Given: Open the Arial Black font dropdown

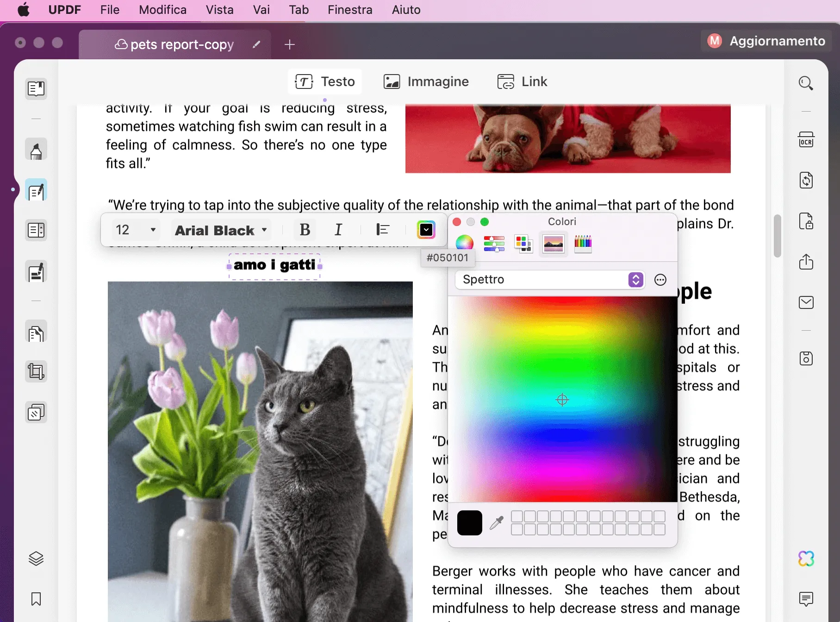Looking at the screenshot, I should click(221, 230).
